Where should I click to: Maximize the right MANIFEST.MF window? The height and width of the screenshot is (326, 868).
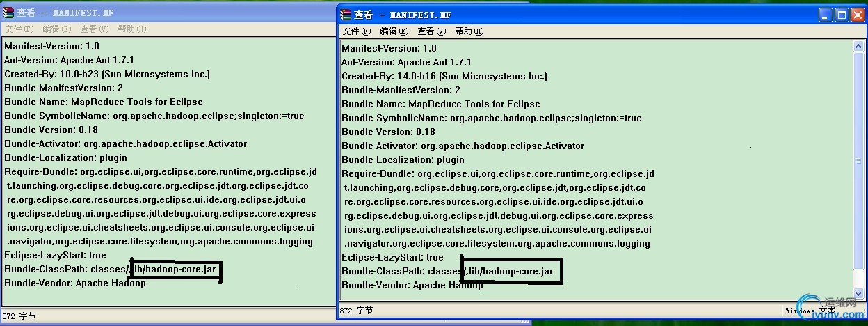pos(841,15)
